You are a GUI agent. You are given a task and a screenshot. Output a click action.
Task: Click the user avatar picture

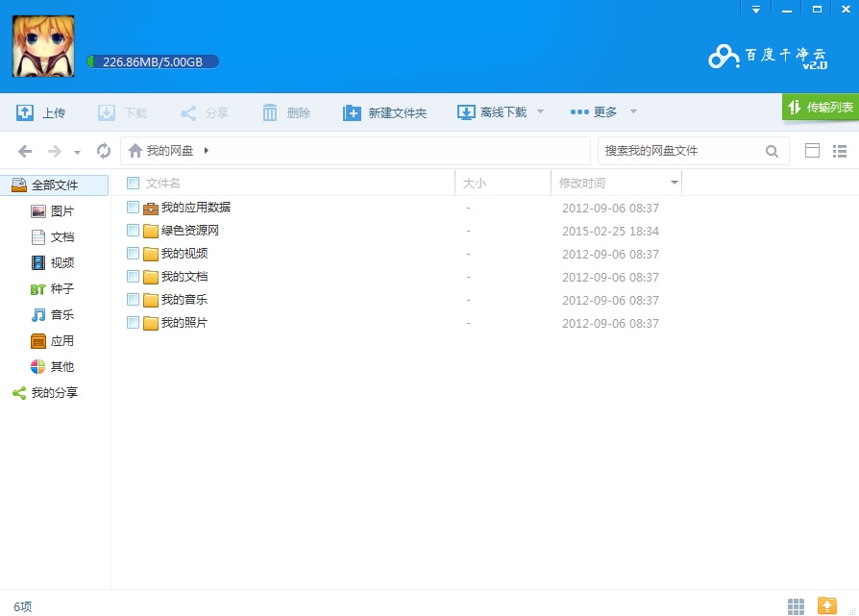tap(44, 46)
